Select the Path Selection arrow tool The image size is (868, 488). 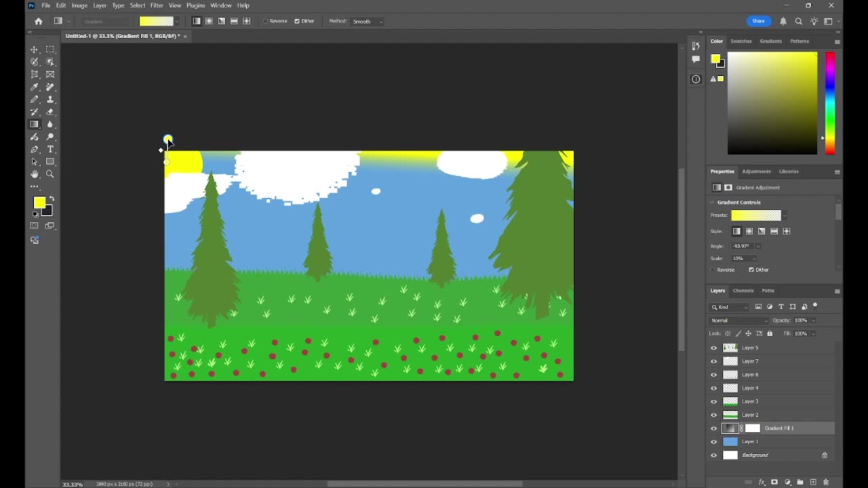click(x=35, y=161)
